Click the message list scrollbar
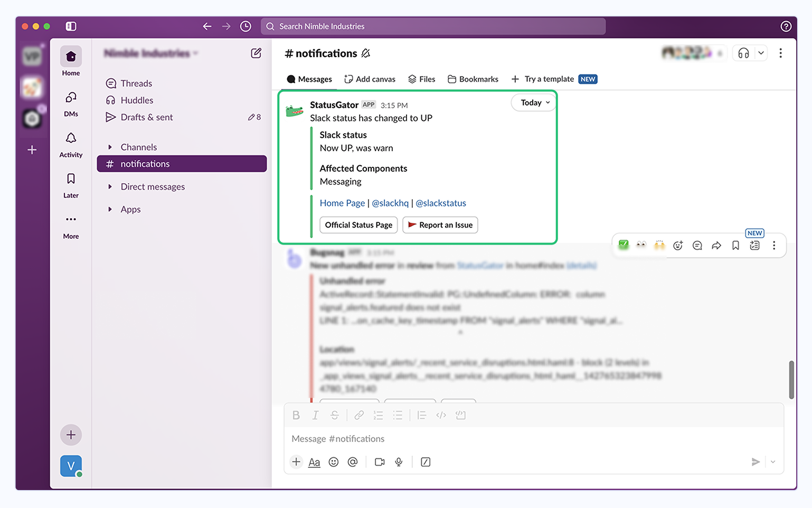Screen dimensions: 812x508 point(791,380)
